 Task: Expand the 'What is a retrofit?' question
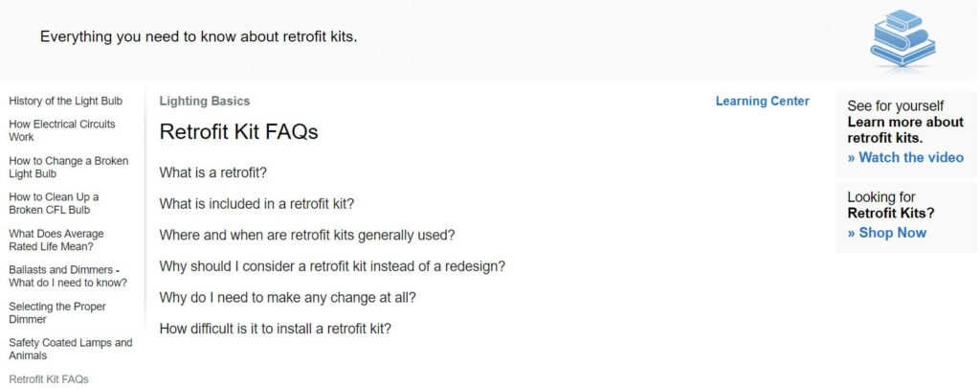tap(212, 172)
